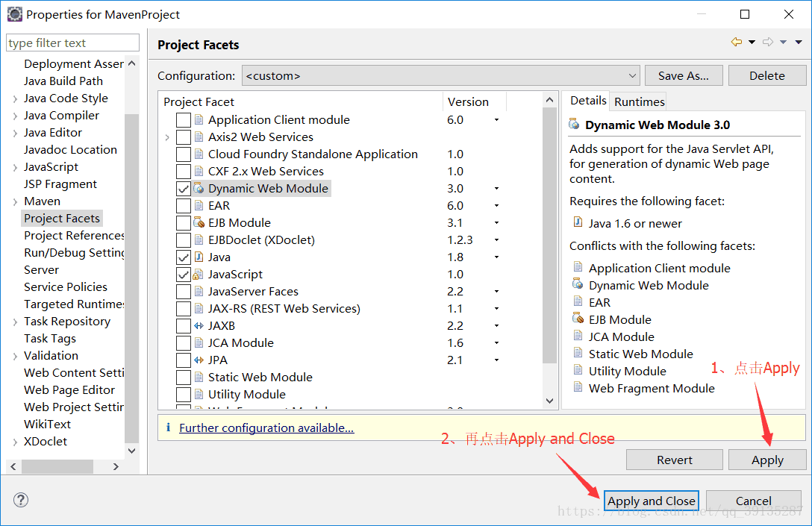Select Targeted Runtimes in sidebar
The width and height of the screenshot is (812, 526).
(74, 304)
